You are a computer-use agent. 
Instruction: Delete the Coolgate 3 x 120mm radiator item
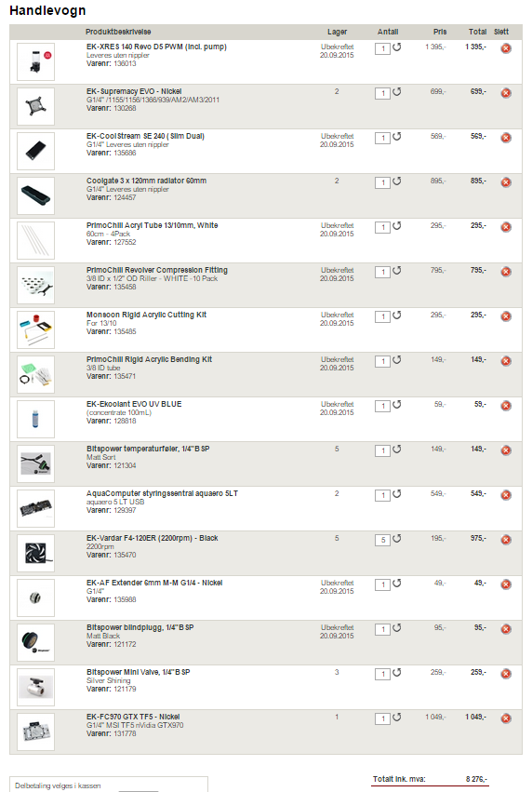click(506, 182)
